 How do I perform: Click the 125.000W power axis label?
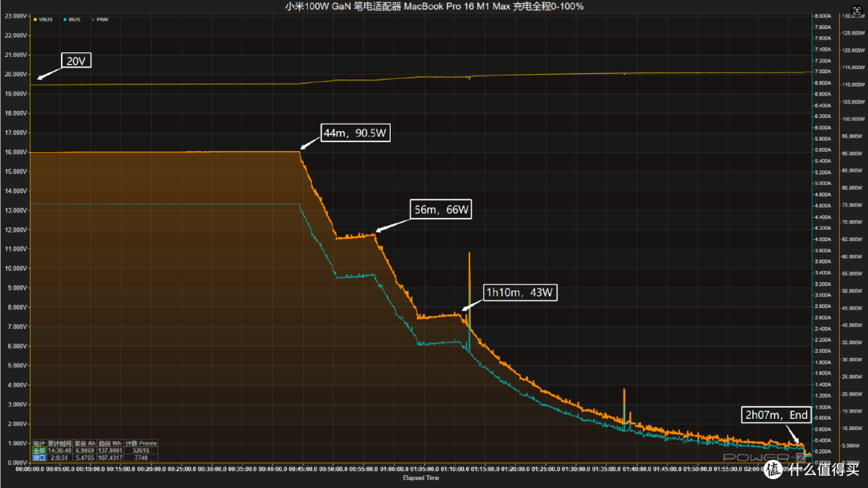tap(853, 33)
